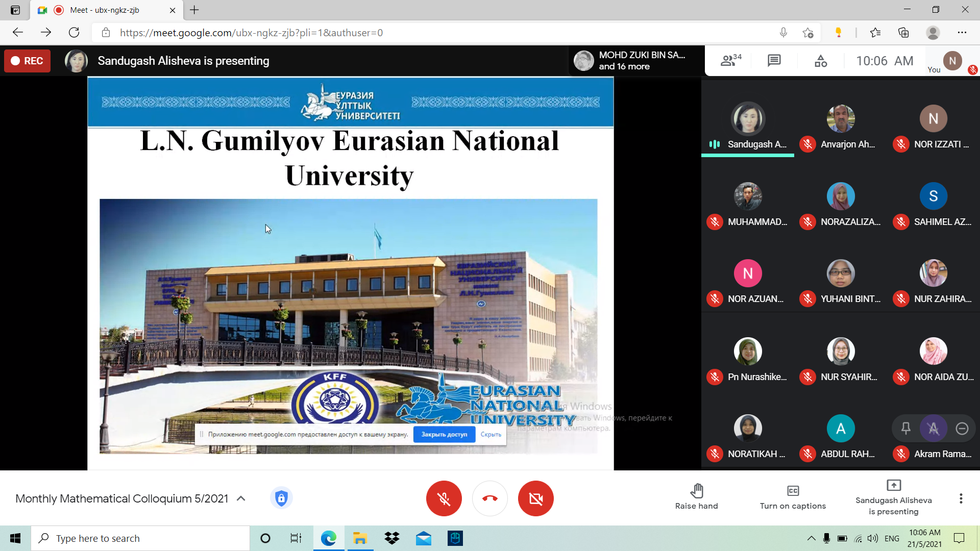
Task: Open browser profile avatar
Action: 933,33
